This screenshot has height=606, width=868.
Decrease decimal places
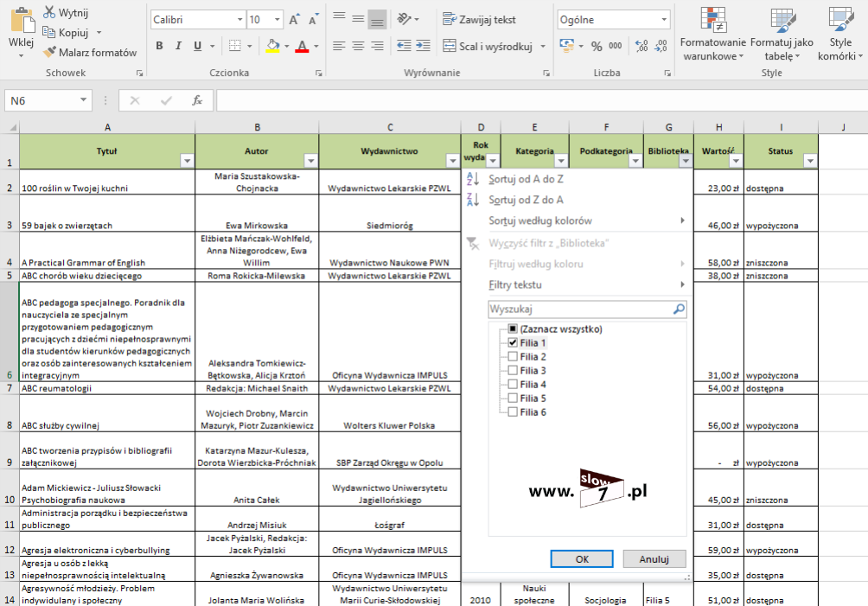point(661,46)
